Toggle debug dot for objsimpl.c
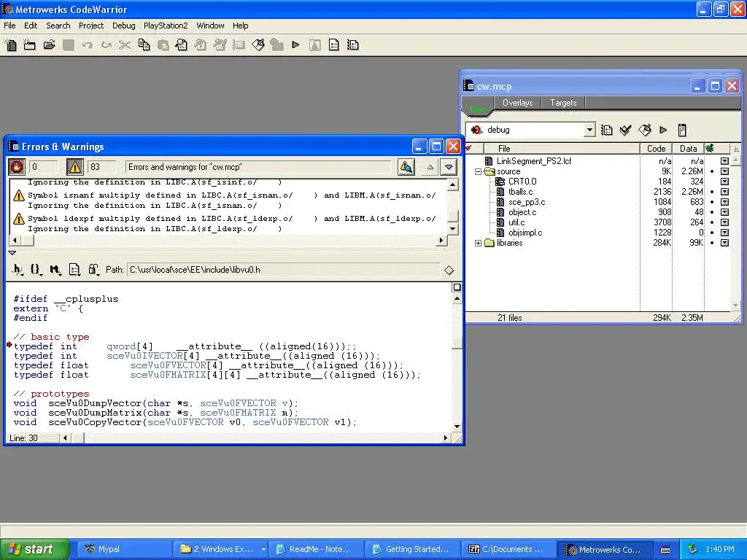Image resolution: width=747 pixels, height=560 pixels. [x=712, y=233]
